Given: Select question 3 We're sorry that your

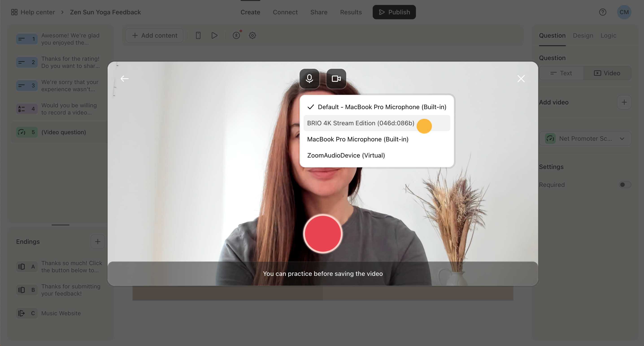Looking at the screenshot, I should pyautogui.click(x=60, y=85).
